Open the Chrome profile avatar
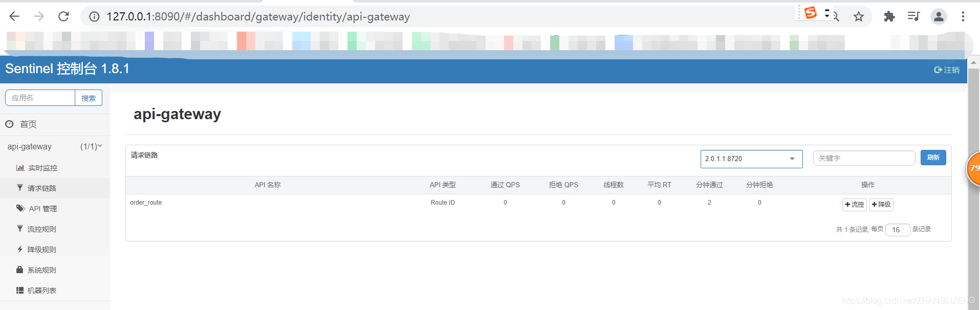The image size is (980, 310). (x=939, y=17)
